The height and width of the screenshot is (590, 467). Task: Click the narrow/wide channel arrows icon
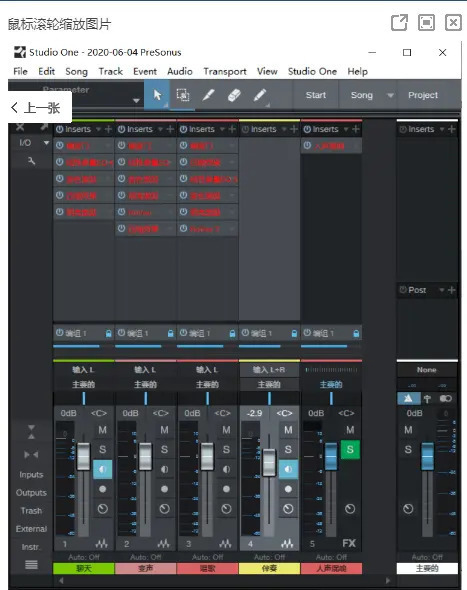[31, 455]
